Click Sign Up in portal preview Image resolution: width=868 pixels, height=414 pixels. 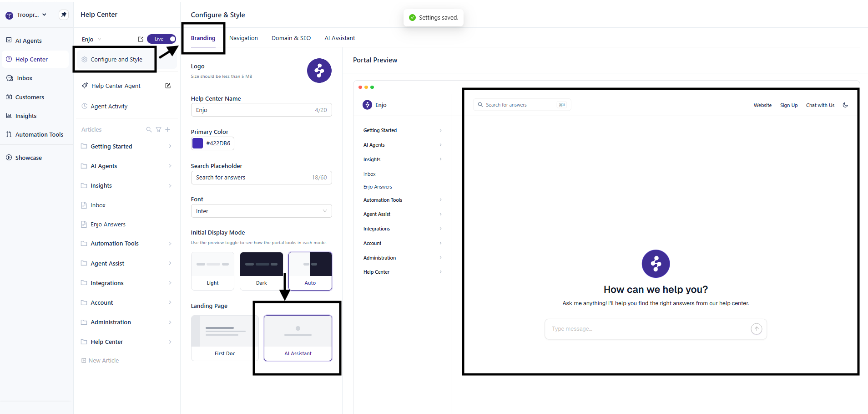point(789,105)
